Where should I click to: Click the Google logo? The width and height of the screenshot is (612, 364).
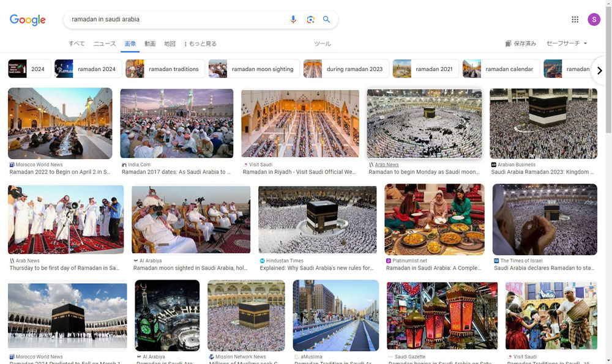point(28,20)
